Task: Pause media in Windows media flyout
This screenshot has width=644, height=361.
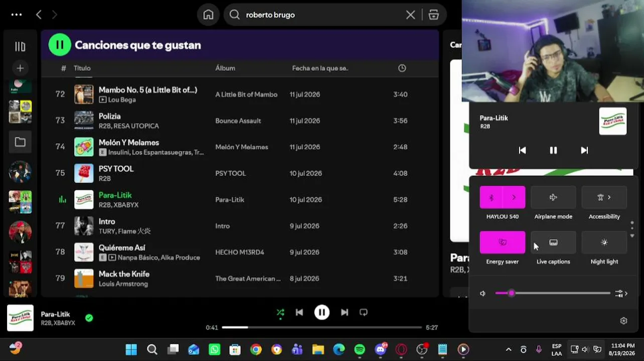Action: coord(553,150)
